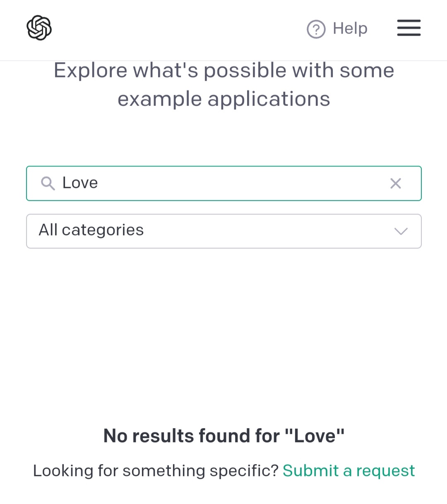Click the OpenAI logo in the header
The height and width of the screenshot is (504, 447).
point(39,28)
